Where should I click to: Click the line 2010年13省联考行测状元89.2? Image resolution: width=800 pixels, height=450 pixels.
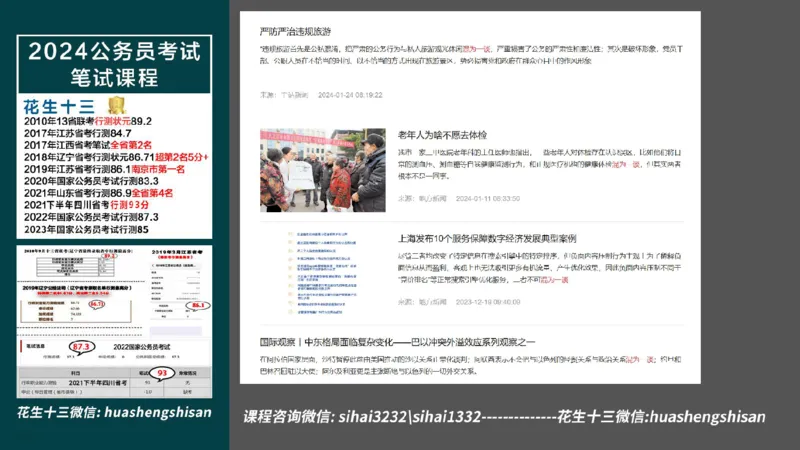click(x=88, y=121)
